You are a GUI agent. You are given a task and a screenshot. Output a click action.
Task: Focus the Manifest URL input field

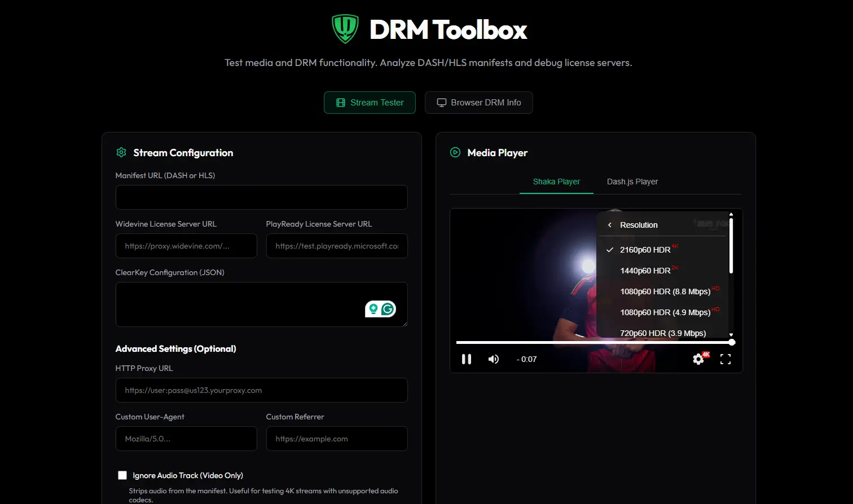261,197
